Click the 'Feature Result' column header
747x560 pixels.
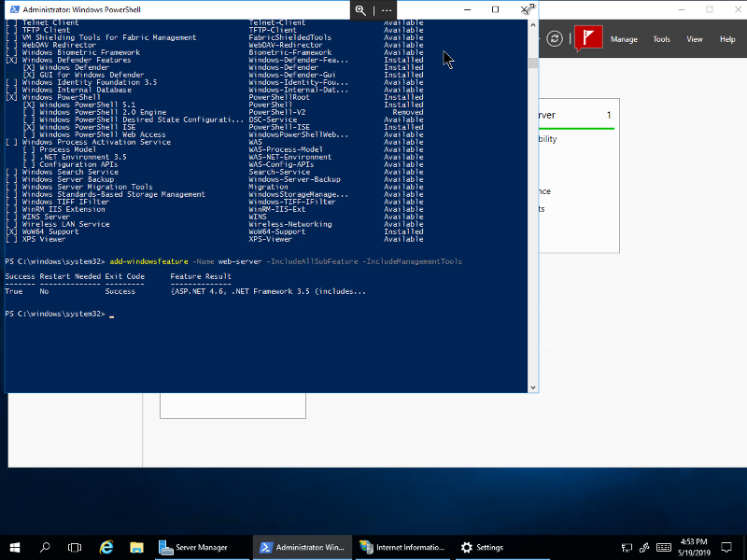(201, 276)
